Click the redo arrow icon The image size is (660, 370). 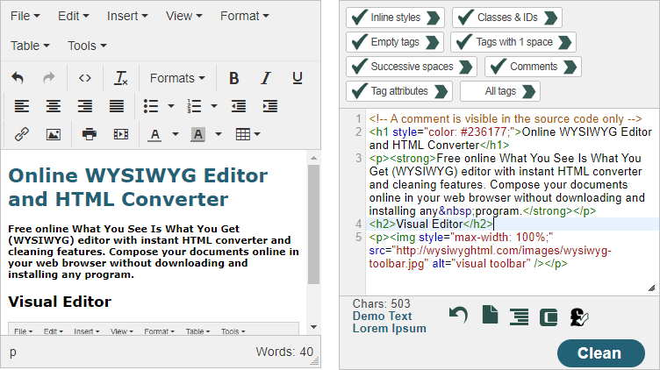coord(49,78)
